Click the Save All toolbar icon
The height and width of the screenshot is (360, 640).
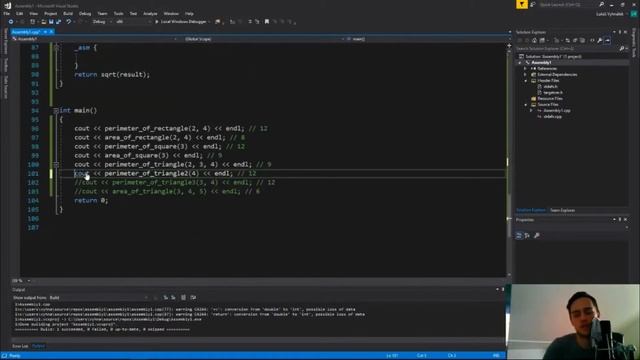58,22
